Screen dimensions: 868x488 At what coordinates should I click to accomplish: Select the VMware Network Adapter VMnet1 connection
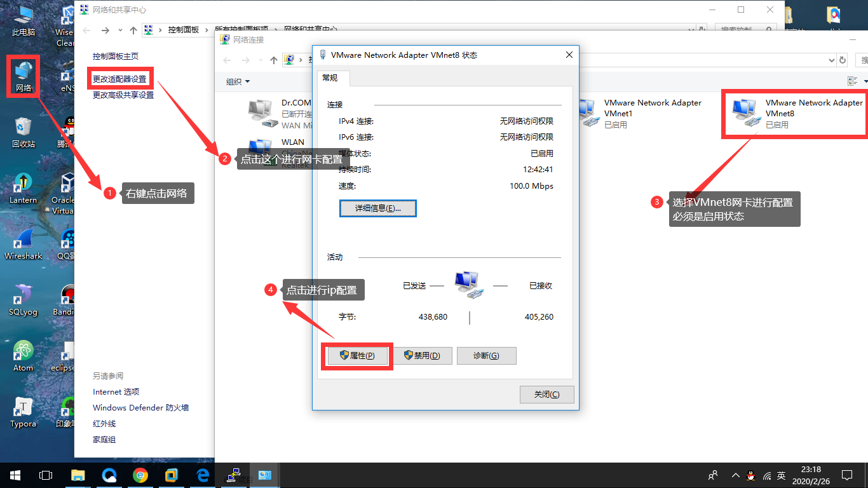click(641, 114)
